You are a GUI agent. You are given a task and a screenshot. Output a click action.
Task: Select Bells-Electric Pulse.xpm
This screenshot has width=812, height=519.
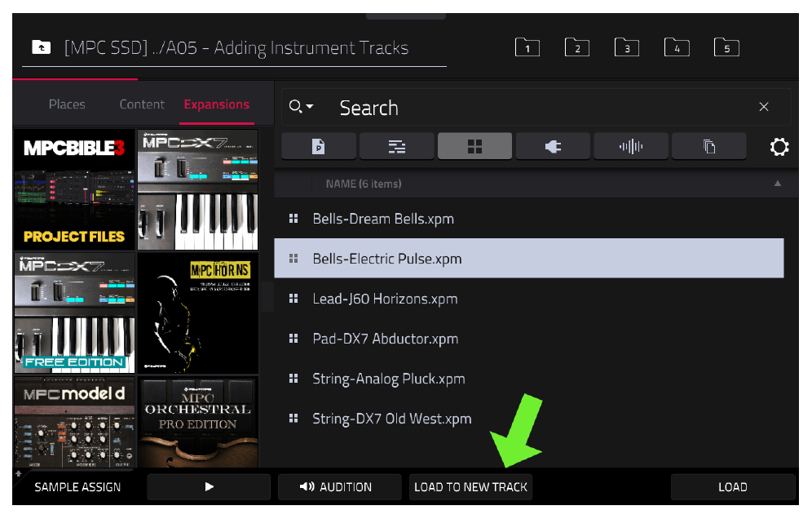[529, 258]
